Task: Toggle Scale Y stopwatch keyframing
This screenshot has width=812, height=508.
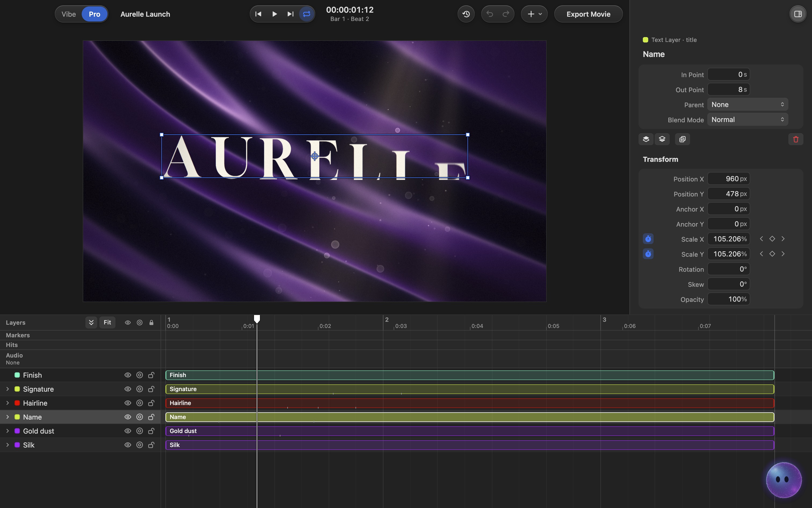Action: 648,254
